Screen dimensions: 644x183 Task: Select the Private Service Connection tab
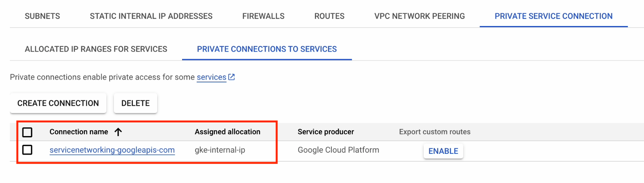pos(553,16)
